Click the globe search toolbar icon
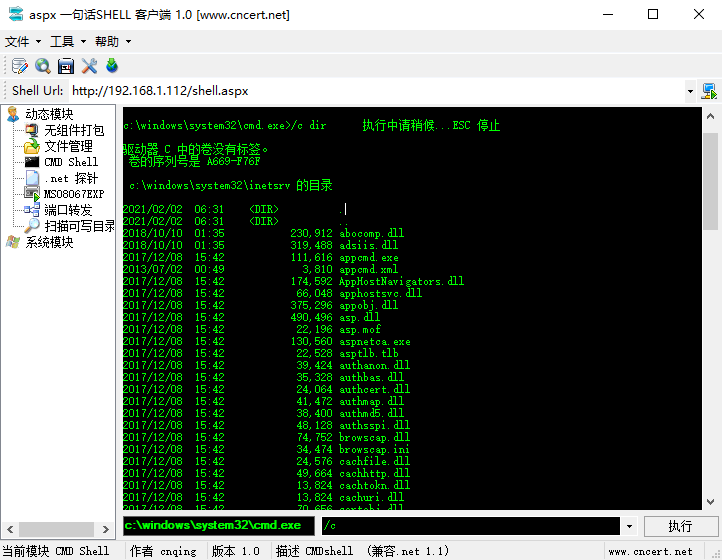722x560 pixels. [43, 66]
